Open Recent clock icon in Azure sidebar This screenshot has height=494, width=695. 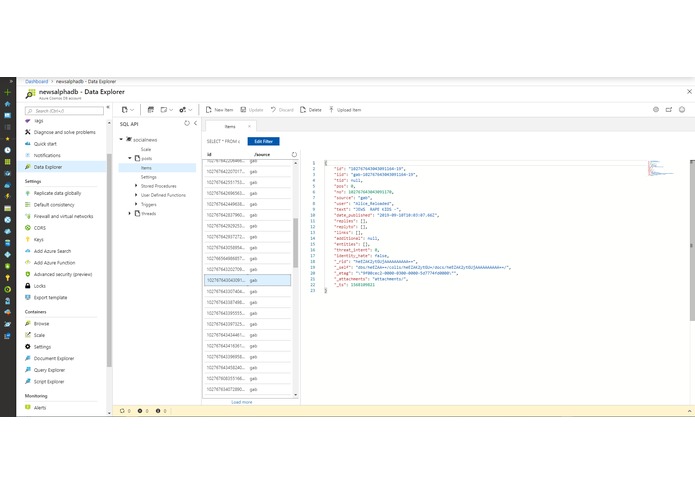point(8,150)
